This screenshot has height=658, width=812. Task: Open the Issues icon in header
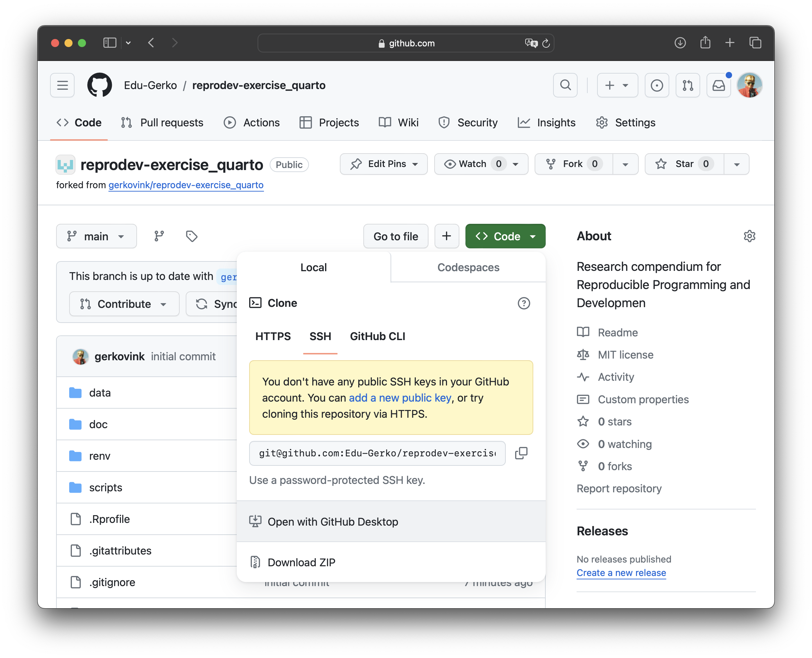tap(657, 85)
